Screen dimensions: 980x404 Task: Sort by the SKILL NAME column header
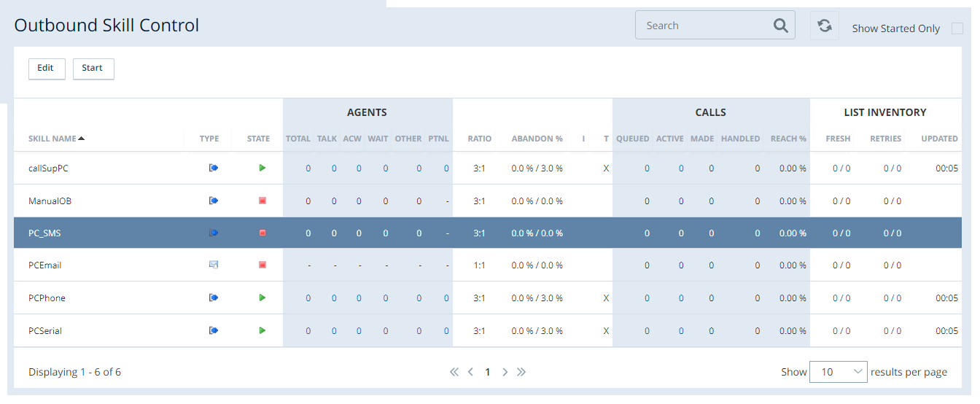click(x=56, y=139)
